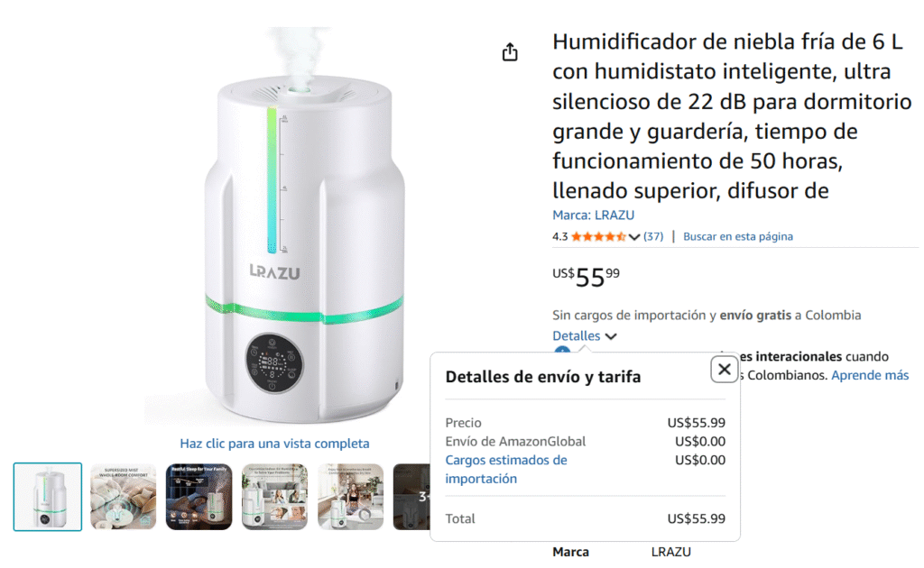Select the first humidifier thumbnail
The width and height of the screenshot is (924, 568).
click(48, 497)
